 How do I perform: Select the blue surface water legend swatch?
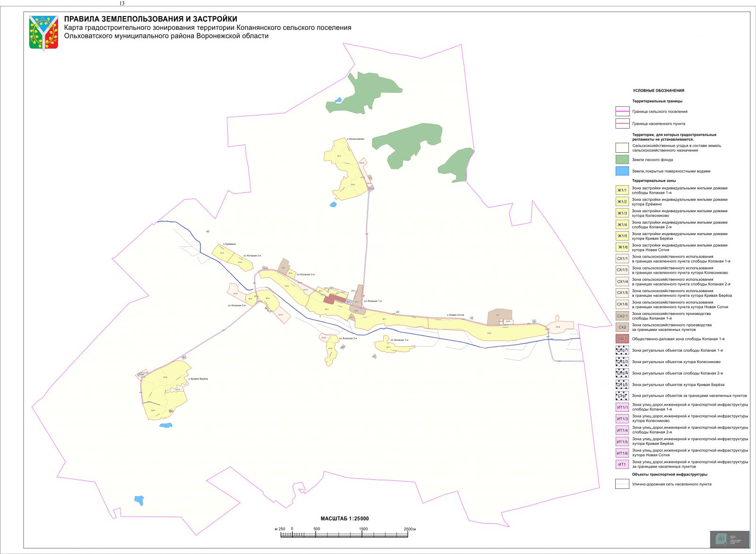(622, 171)
